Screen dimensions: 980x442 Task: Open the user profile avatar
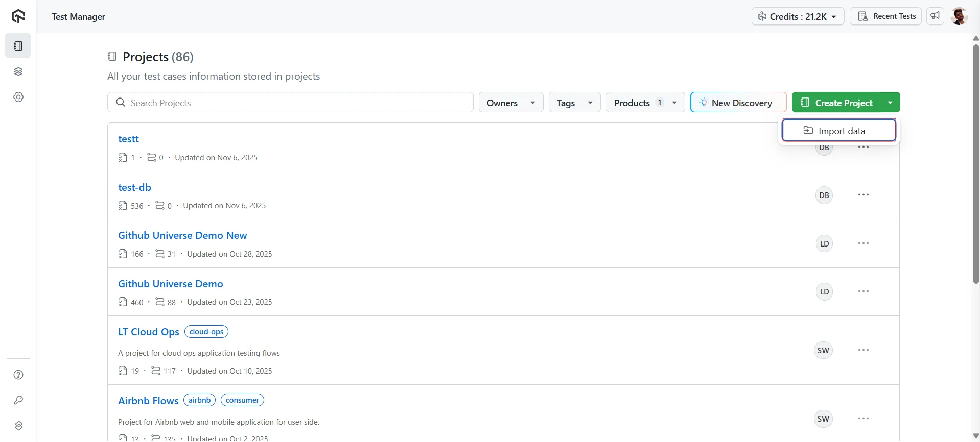tap(959, 16)
